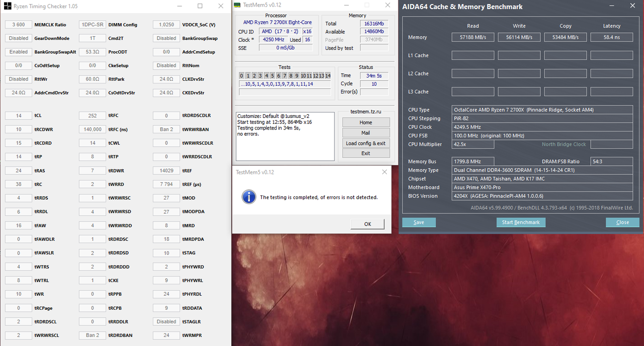Click the GearDownMode Disabled value
Image resolution: width=644 pixels, height=346 pixels.
(19, 38)
